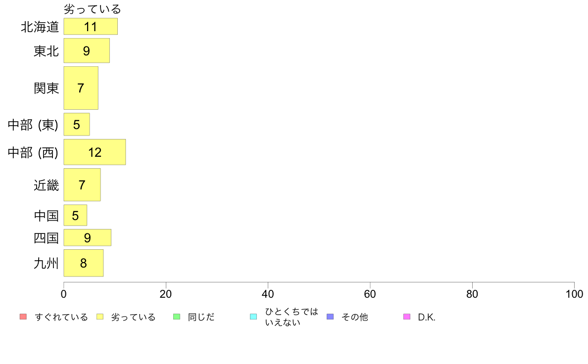Click the D.K. legend label

(x=427, y=317)
